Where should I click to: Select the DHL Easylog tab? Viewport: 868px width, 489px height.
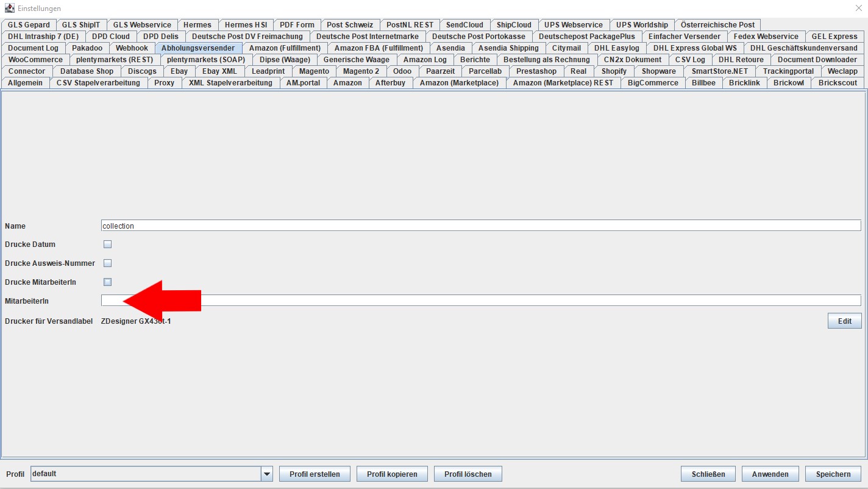click(617, 48)
